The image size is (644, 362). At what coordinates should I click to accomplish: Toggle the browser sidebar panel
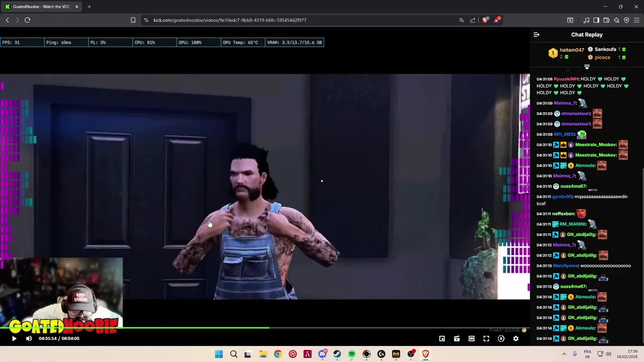(x=596, y=20)
